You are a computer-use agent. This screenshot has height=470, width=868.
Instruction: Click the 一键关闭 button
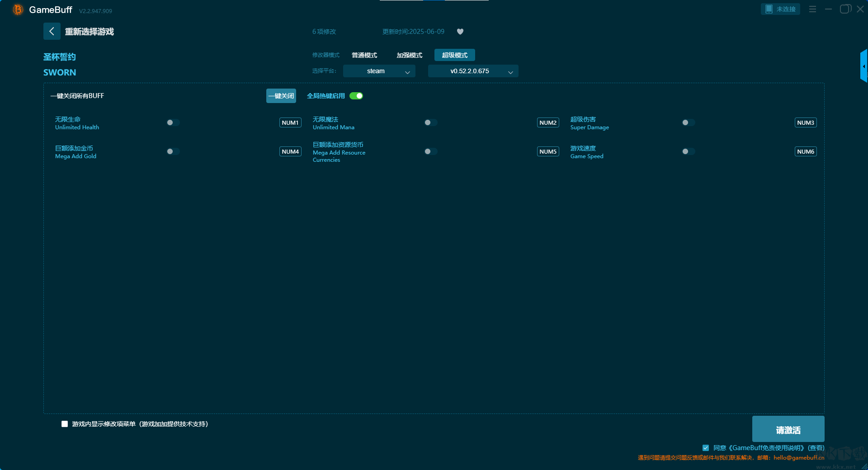point(281,96)
